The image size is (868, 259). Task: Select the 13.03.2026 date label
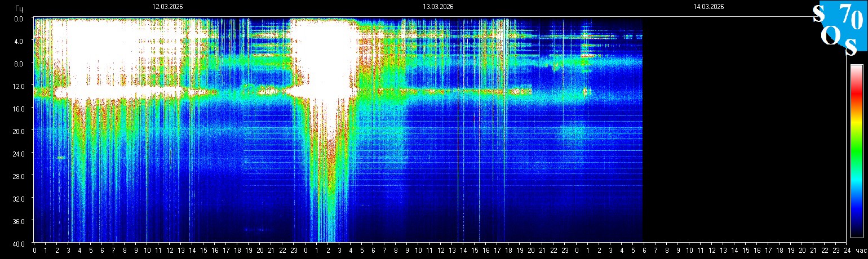click(x=438, y=7)
